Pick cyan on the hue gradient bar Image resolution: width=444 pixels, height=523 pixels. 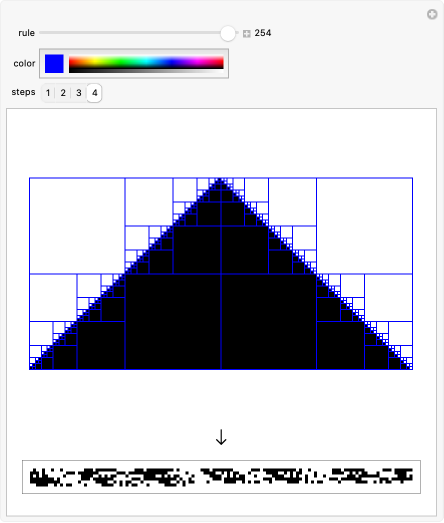pyautogui.click(x=146, y=61)
